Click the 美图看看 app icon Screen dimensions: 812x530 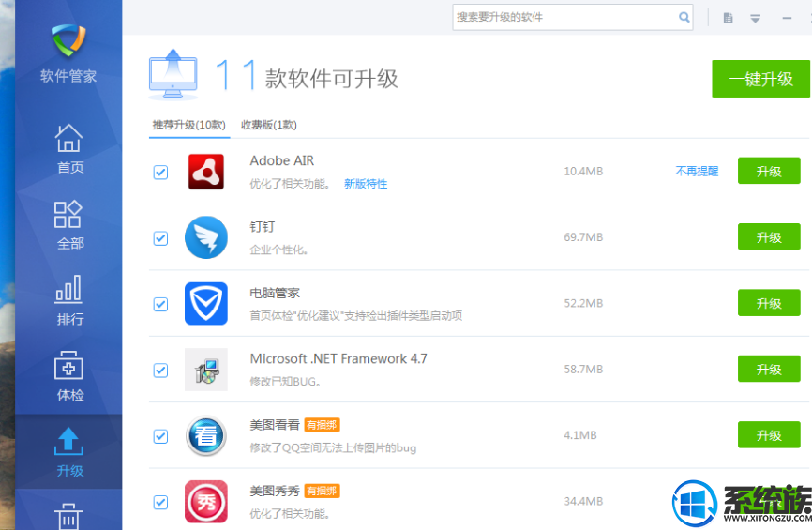click(206, 435)
